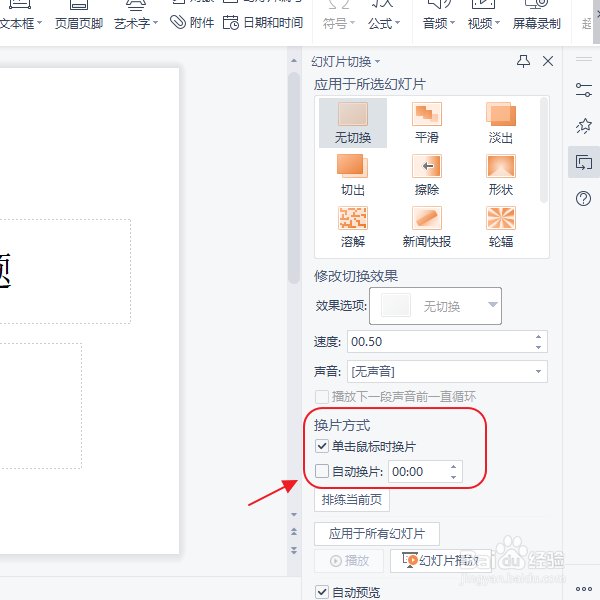Close the 幻灯片切换 panel
The height and width of the screenshot is (600, 600).
[548, 61]
